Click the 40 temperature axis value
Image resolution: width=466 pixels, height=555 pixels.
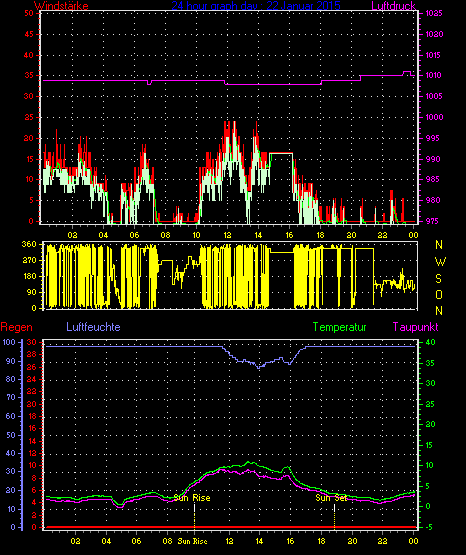click(430, 343)
